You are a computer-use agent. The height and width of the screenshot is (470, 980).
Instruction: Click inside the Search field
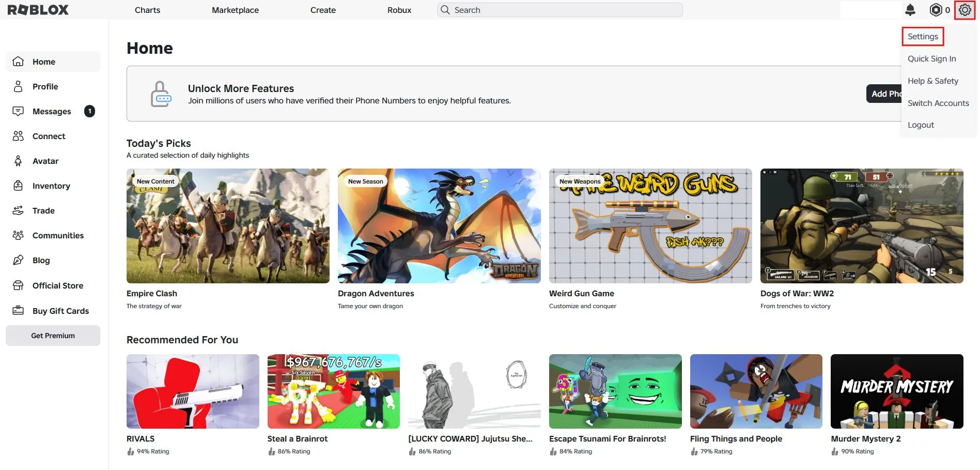coord(560,10)
